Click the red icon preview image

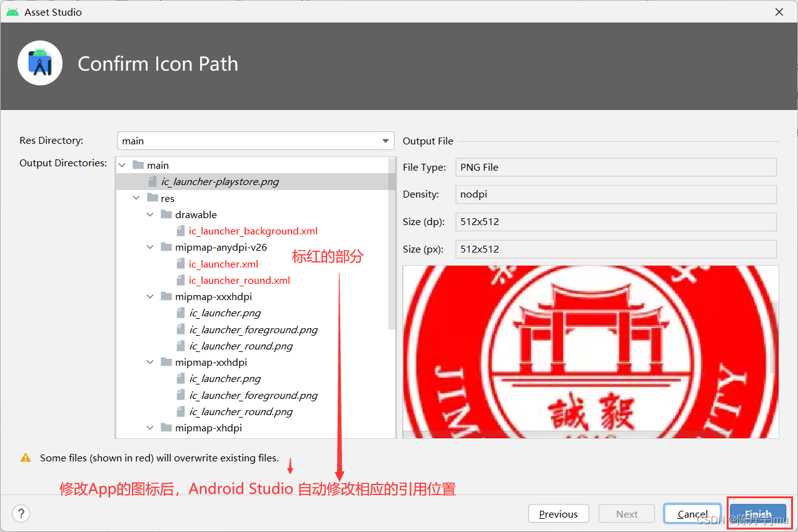click(590, 352)
